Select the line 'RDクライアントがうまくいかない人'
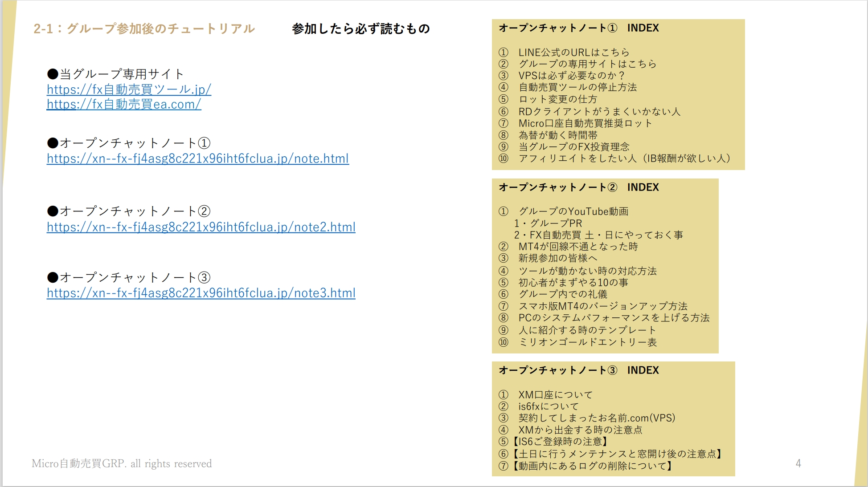The height and width of the screenshot is (487, 868). point(600,111)
